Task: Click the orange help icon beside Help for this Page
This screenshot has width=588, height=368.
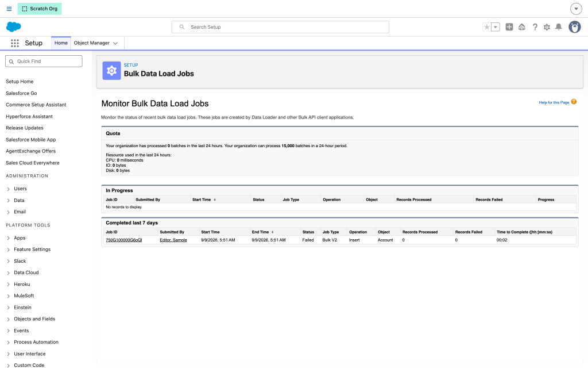Action: tap(574, 102)
